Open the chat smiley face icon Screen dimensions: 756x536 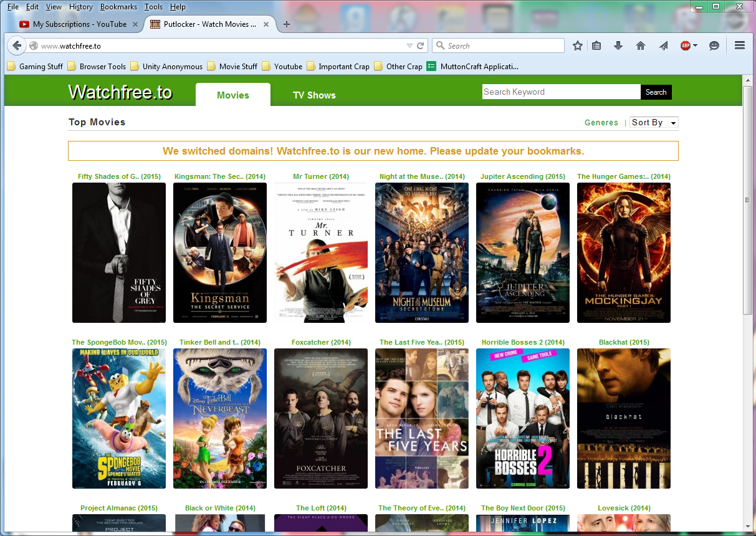click(x=714, y=45)
